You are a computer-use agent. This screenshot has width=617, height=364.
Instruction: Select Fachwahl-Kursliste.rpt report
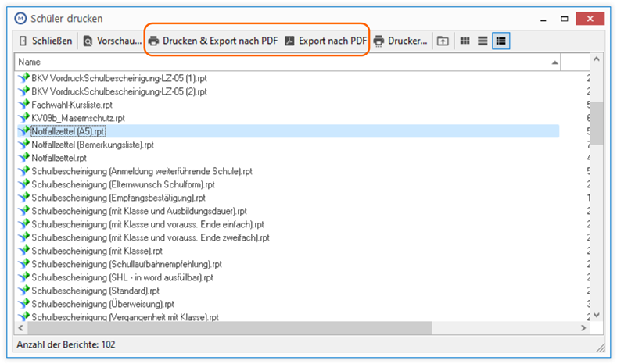pyautogui.click(x=72, y=105)
